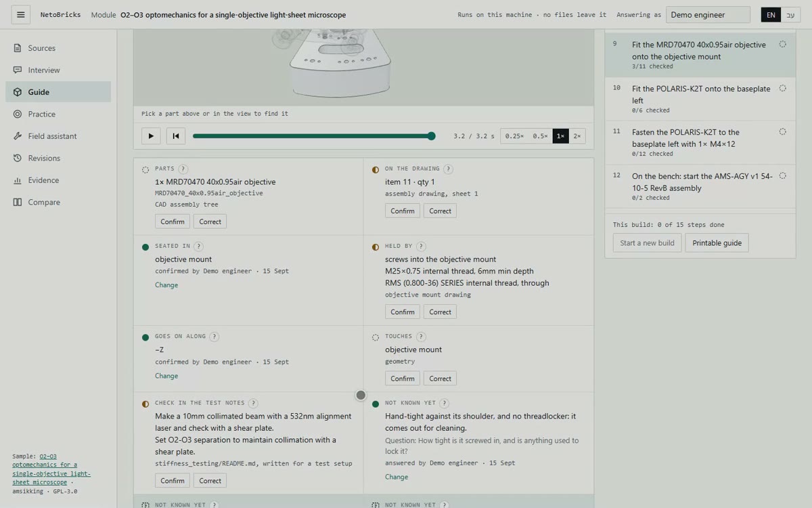Expand step 10 Fit the POLARIS-K2T
Screen dimensions: 812x508
point(700,99)
